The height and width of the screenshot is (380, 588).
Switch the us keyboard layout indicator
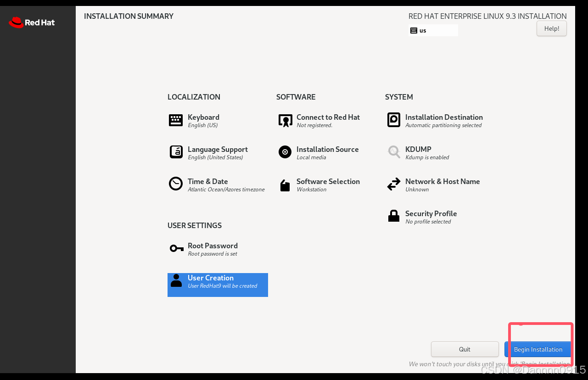(x=433, y=30)
